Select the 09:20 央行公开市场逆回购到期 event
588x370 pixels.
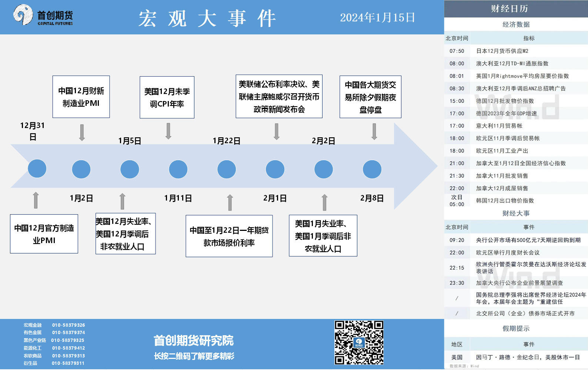(x=516, y=240)
